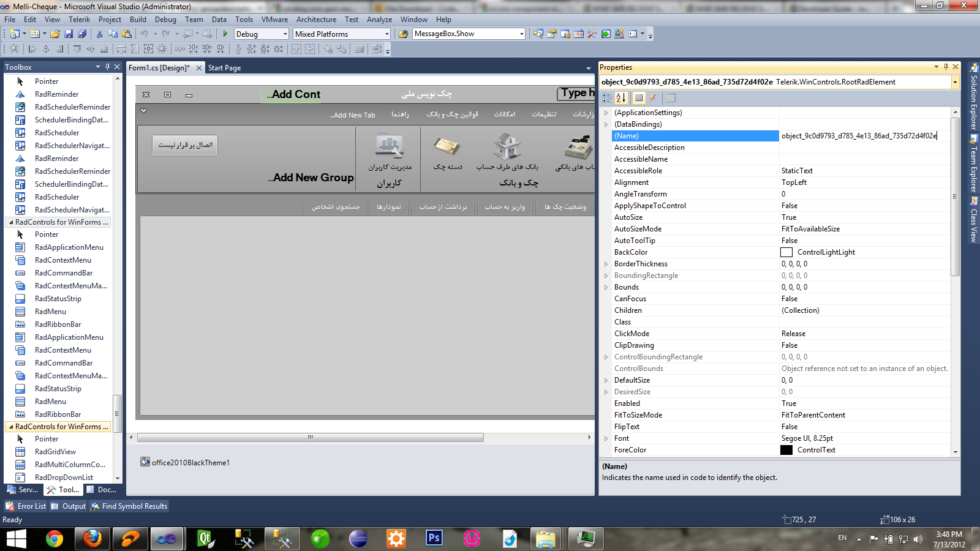Open the Properties object selector dropdown
The image size is (980, 551).
point(955,82)
